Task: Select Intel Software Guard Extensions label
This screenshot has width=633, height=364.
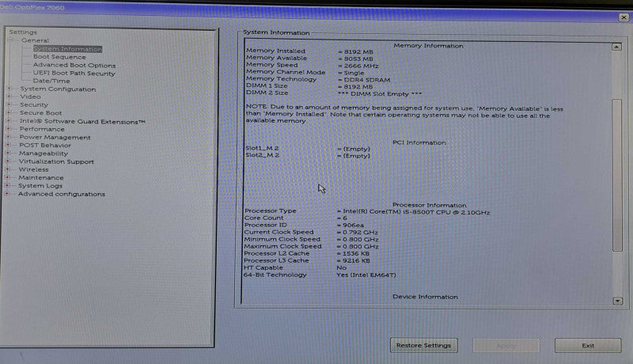Action: click(82, 121)
